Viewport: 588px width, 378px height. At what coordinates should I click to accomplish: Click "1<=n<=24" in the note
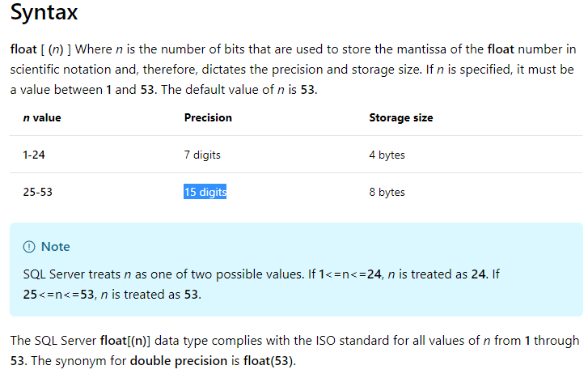(350, 274)
